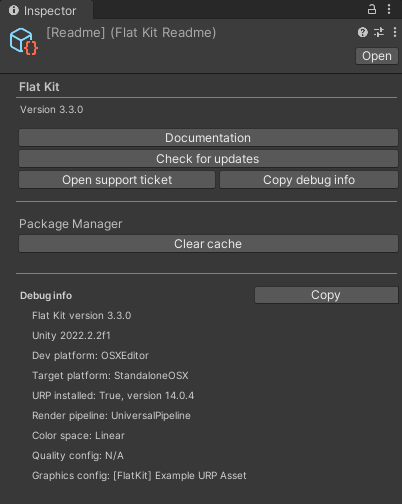402x504 pixels.
Task: Click Open support ticket
Action: click(x=117, y=180)
